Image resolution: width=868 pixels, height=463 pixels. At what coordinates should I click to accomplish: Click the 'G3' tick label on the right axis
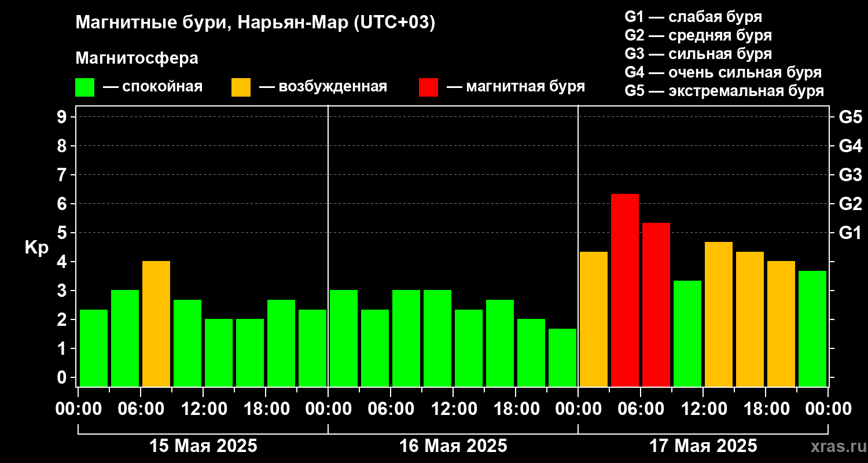tap(851, 175)
